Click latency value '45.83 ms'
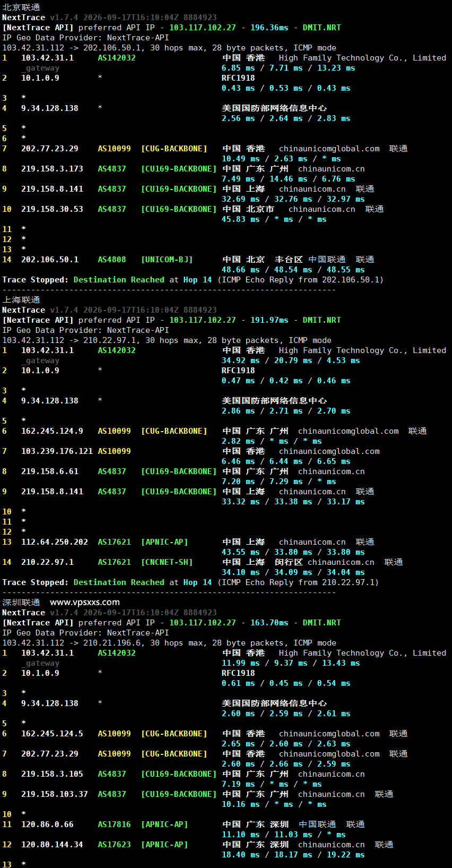Viewport: 452px width, 868px height. (241, 219)
